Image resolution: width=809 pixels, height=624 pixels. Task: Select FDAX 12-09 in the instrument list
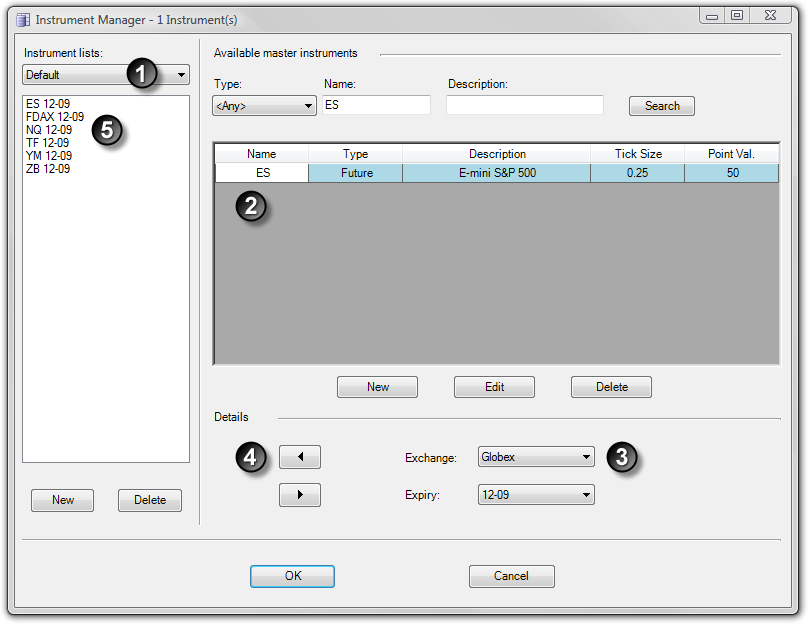[x=54, y=116]
